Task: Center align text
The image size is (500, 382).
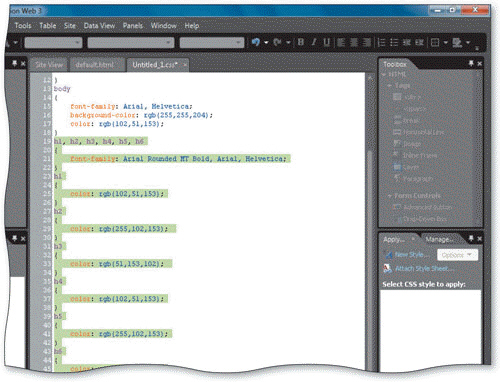Action: pyautogui.click(x=354, y=42)
